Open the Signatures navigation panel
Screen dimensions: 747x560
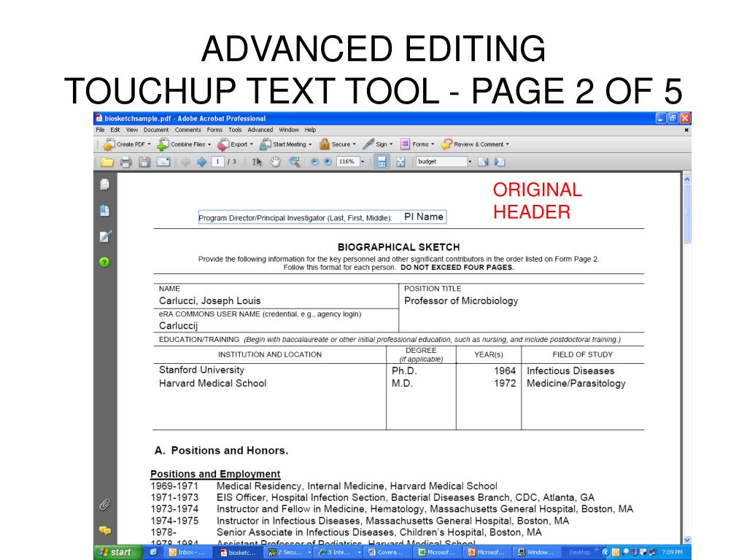point(105,236)
